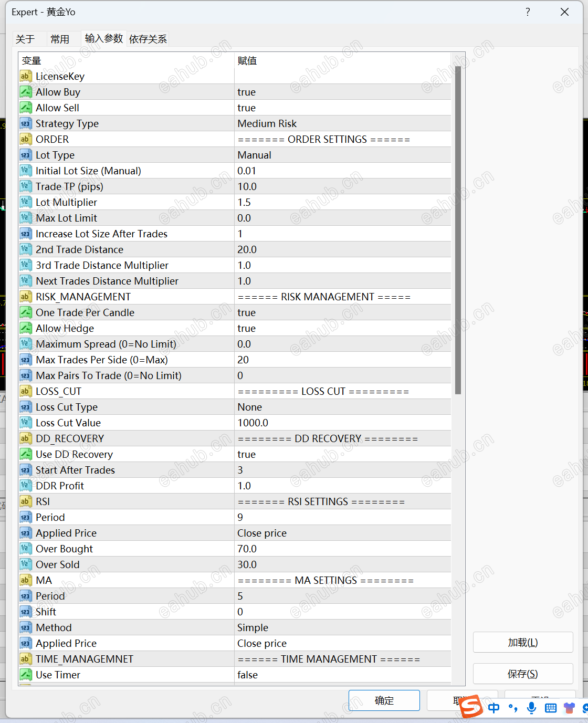Click the string icon beside ORDER
Viewport: 588px width, 723px height.
tap(26, 139)
